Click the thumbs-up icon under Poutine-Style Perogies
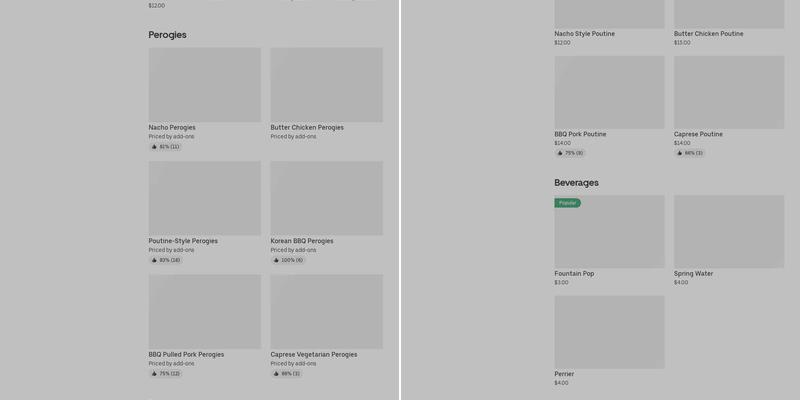 [155, 260]
